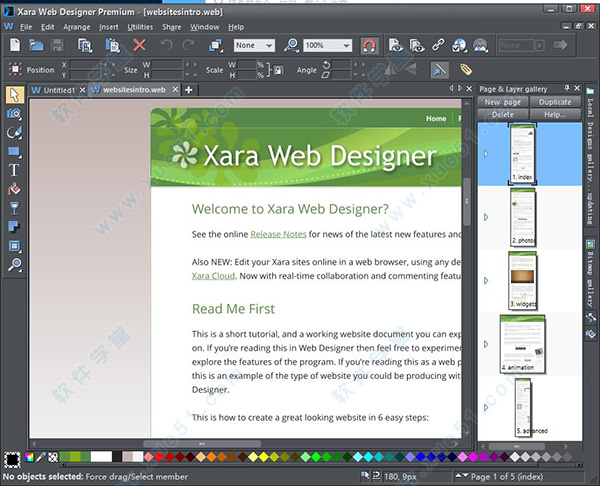
Task: Select the Shadow tool
Action: pos(15,227)
